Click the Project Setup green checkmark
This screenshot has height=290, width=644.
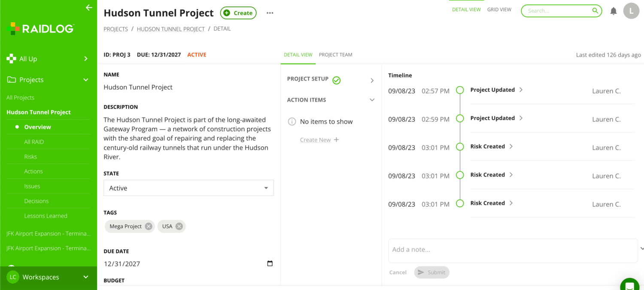tap(337, 80)
